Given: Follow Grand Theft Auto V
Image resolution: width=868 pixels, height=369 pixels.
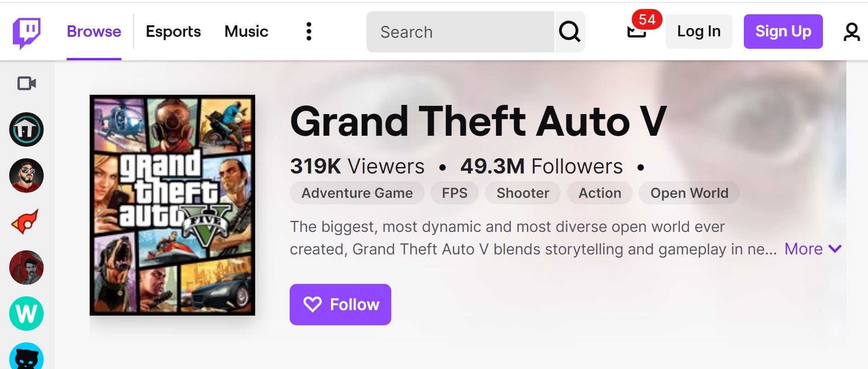Looking at the screenshot, I should point(340,304).
